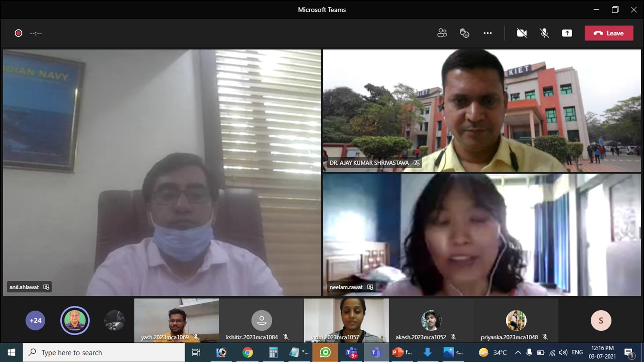644x362 pixels.
Task: Open the participants panel
Action: (x=442, y=33)
